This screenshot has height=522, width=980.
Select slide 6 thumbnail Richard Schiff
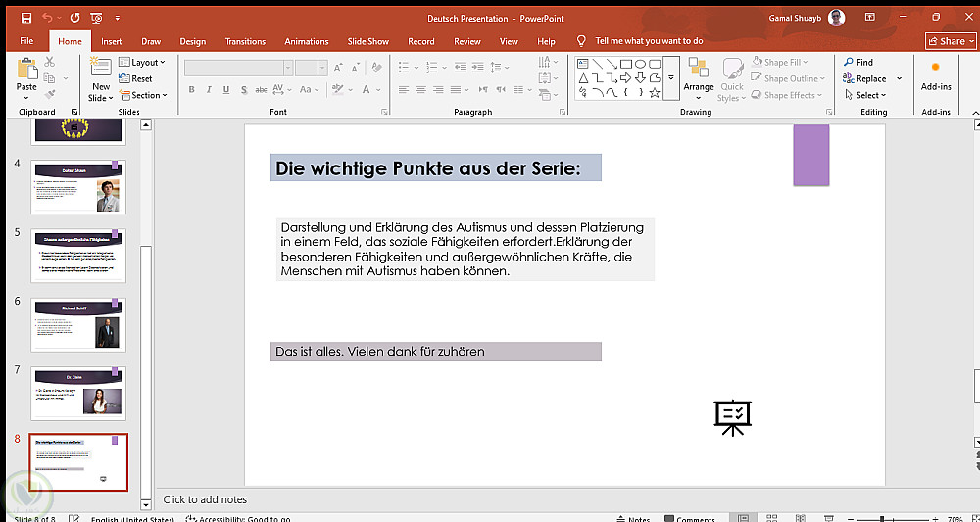78,324
